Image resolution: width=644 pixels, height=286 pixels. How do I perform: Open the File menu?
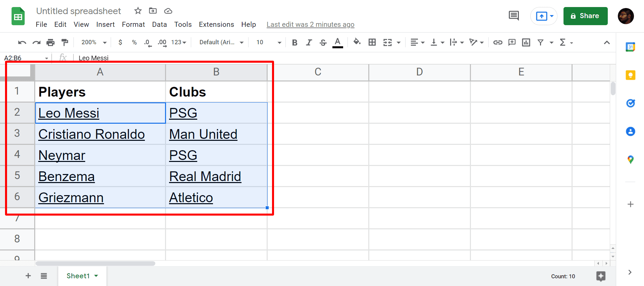pos(41,24)
